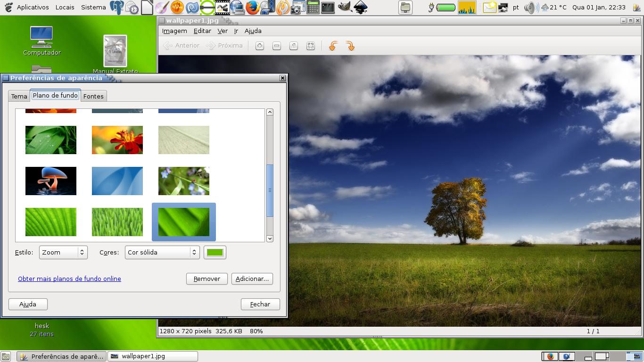Click the Adicionar... button
This screenshot has height=362, width=644.
[x=252, y=279]
